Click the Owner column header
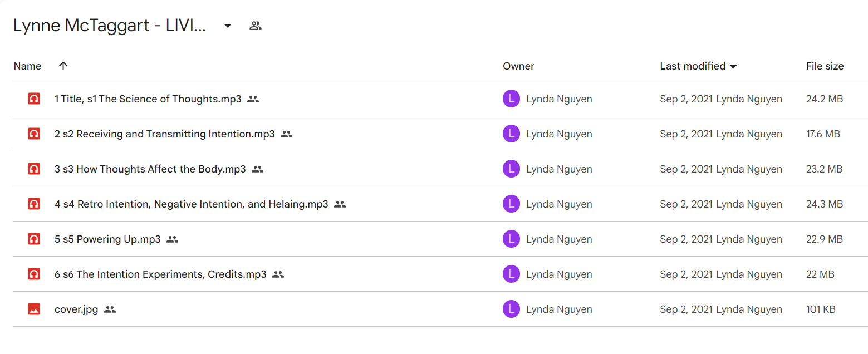The width and height of the screenshot is (868, 354). [518, 66]
